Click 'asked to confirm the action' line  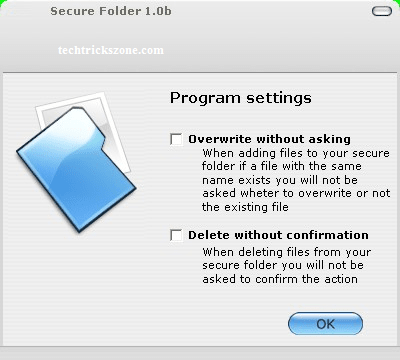[x=280, y=279]
